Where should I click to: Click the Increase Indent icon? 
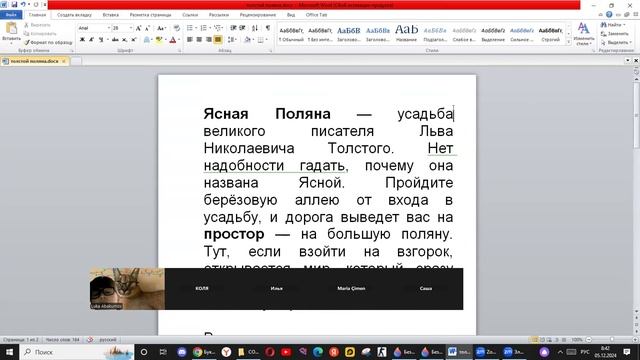(x=242, y=28)
